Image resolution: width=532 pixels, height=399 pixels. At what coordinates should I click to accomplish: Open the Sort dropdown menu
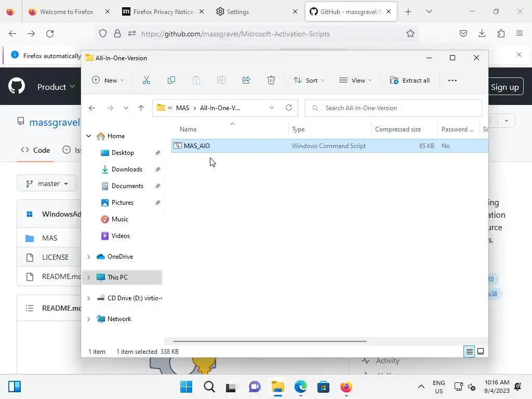309,81
